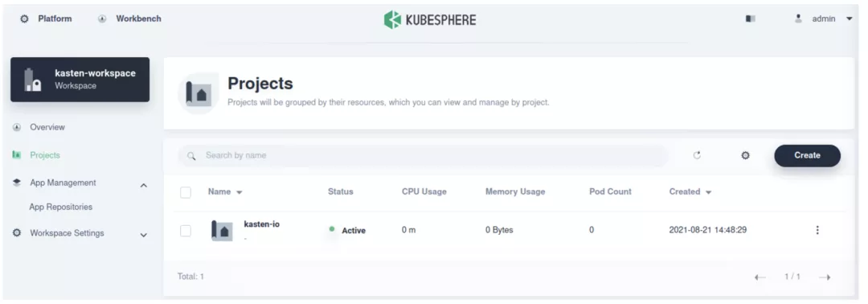Collapse the App Management section

pyautogui.click(x=143, y=185)
